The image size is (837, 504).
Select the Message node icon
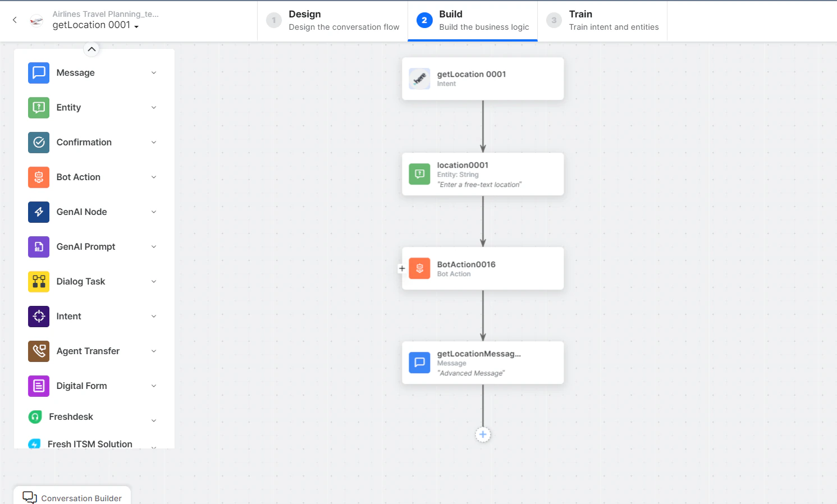coord(38,72)
